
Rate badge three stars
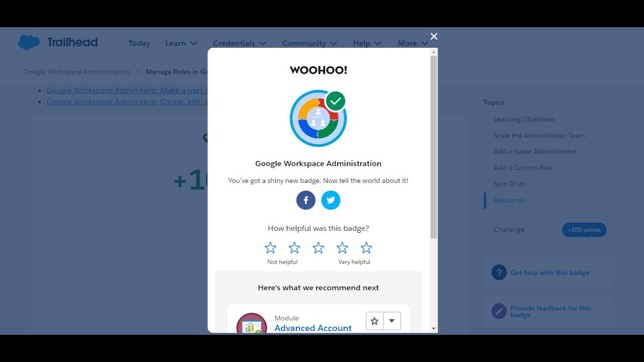pyautogui.click(x=318, y=248)
